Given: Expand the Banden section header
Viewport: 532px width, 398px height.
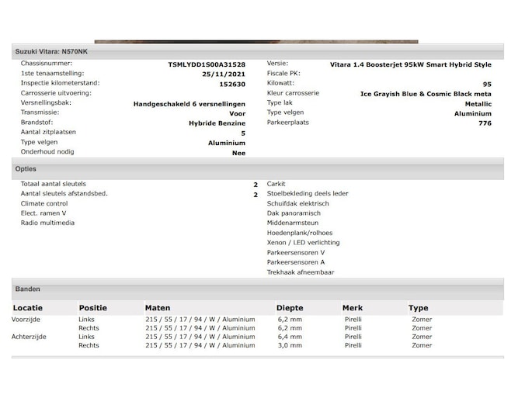Looking at the screenshot, I should pos(28,289).
